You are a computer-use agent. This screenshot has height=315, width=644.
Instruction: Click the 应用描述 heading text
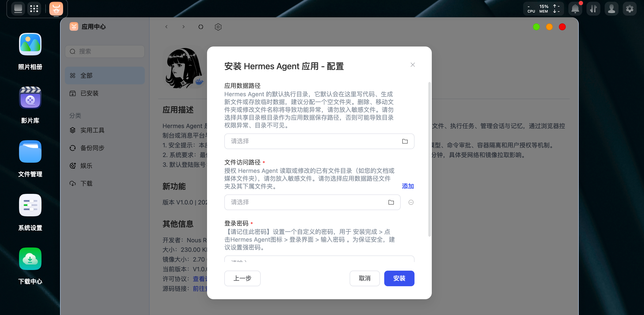tap(178, 110)
